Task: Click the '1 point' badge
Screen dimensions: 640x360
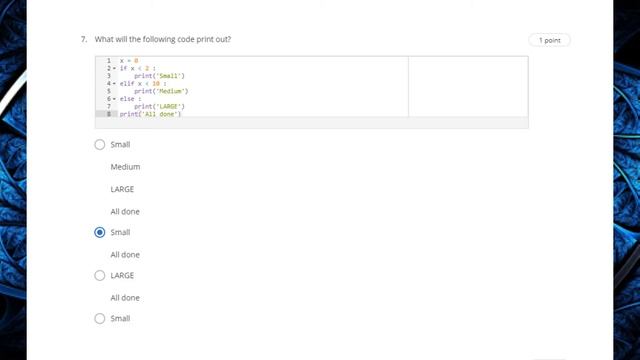Action: [549, 40]
